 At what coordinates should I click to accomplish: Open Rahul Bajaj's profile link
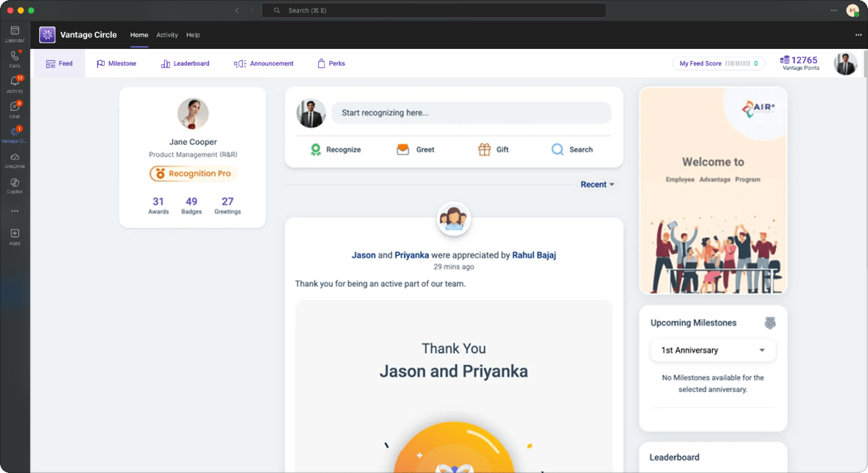[x=534, y=255]
